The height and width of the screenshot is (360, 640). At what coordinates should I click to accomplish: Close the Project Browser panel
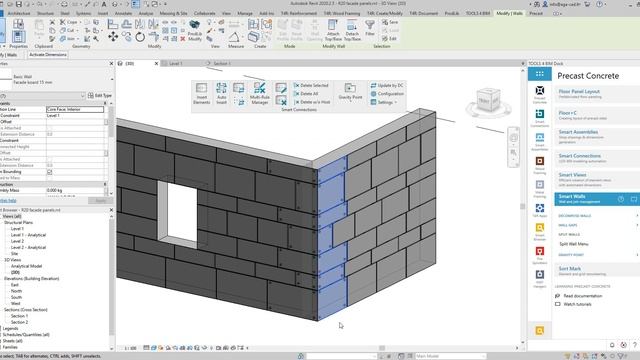(x=111, y=210)
